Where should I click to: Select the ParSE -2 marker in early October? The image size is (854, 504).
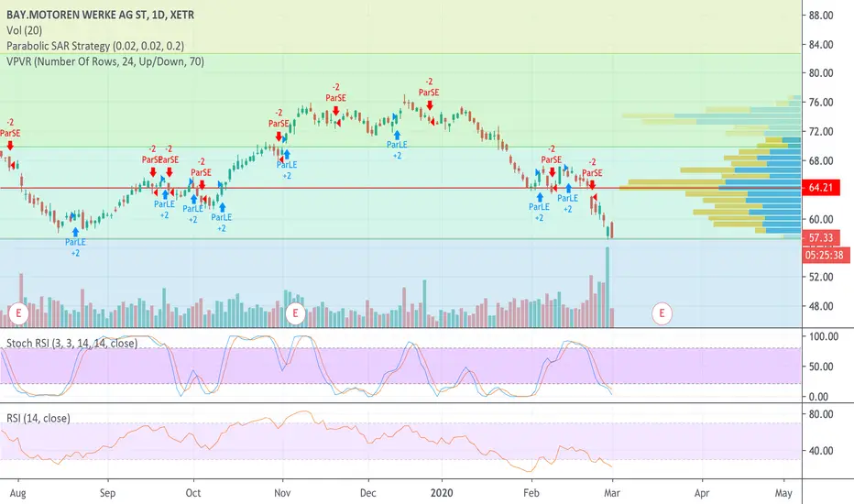click(x=201, y=172)
